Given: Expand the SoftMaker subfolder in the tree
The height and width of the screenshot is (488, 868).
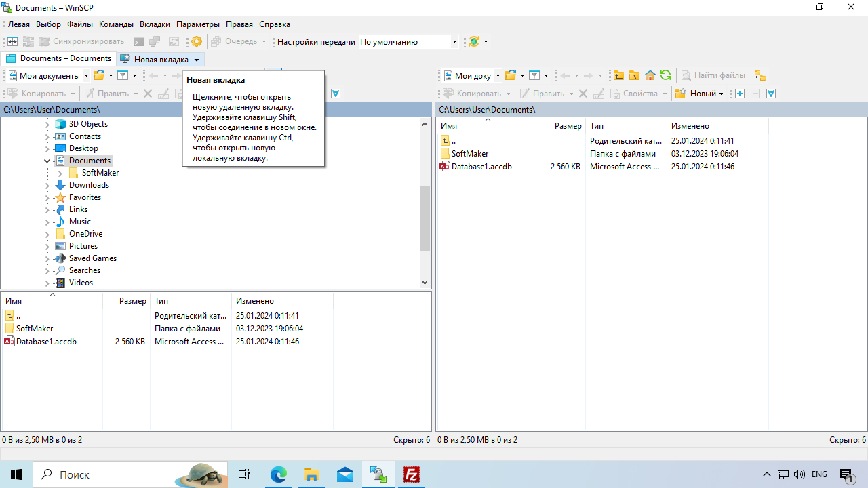Looking at the screenshot, I should (60, 173).
